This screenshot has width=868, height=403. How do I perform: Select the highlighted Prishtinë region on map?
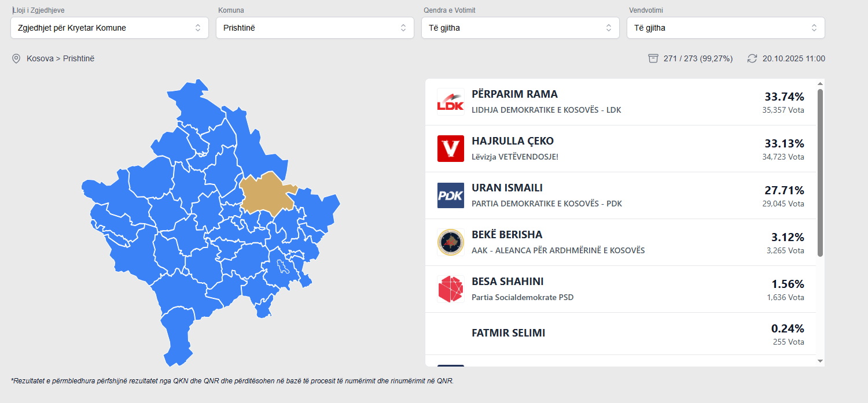267,193
